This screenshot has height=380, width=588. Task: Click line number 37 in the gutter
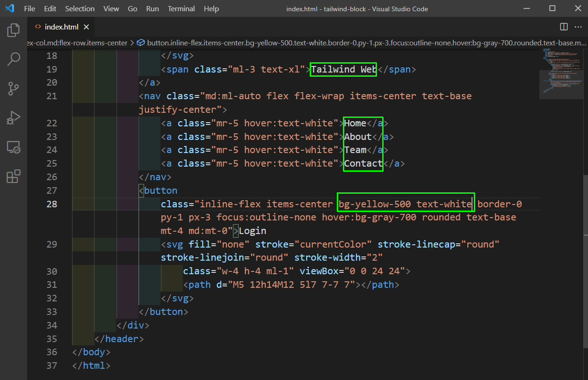[x=52, y=365]
